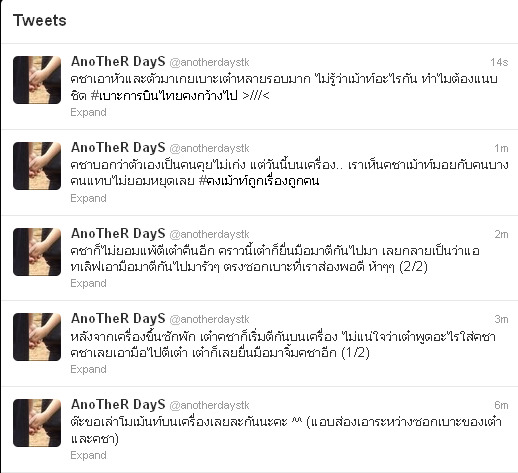Open avatar of the 14s tweet
518x473 pixels.
coord(37,80)
